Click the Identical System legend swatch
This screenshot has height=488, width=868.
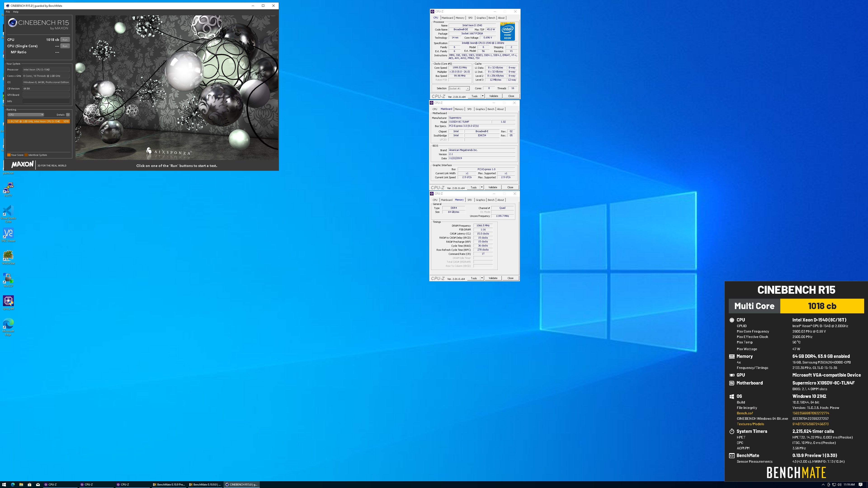(x=26, y=155)
